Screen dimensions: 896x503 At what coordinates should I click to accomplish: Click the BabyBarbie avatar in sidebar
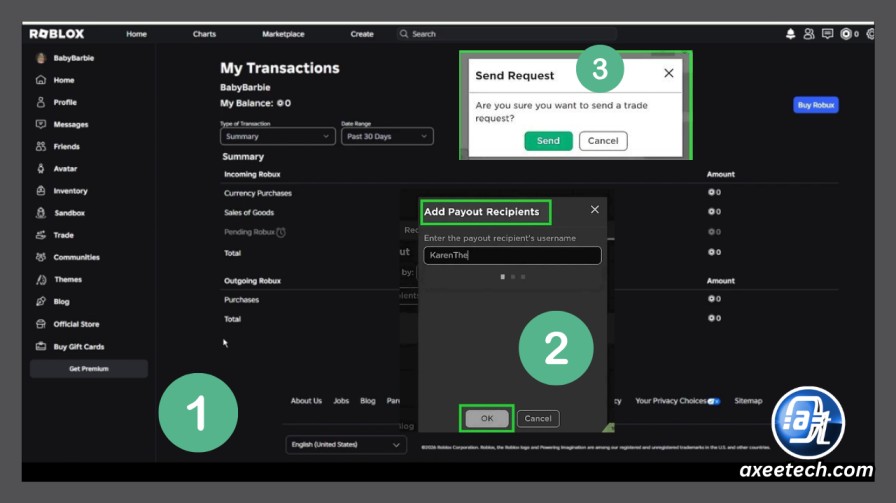coord(41,58)
